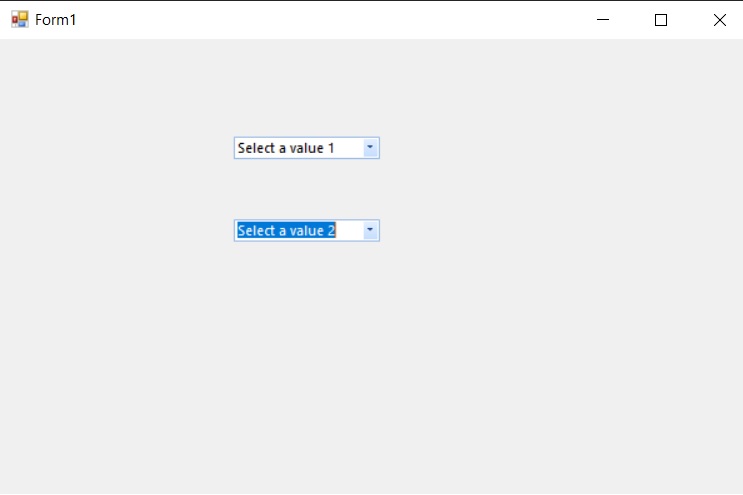
Task: Minimize the Form1 window
Action: point(602,20)
